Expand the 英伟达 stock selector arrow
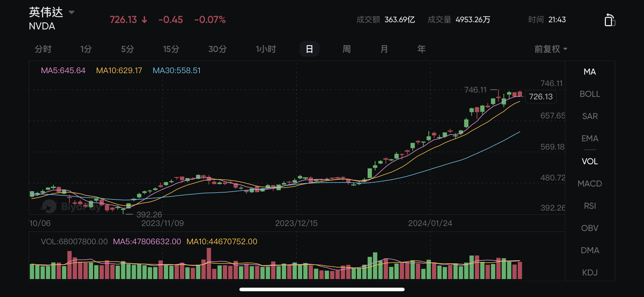Screen dimensions: 644x297 71,12
